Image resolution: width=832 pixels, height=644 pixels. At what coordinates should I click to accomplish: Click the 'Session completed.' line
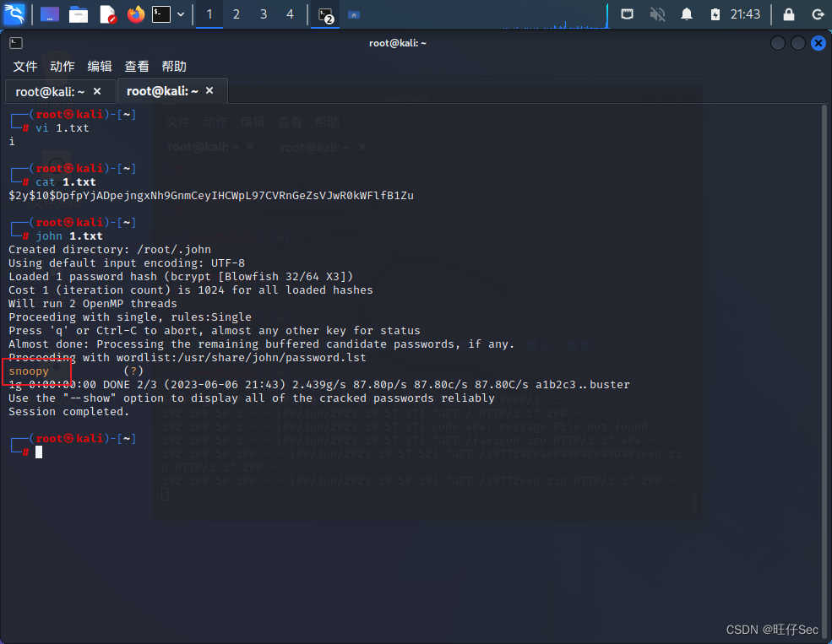pyautogui.click(x=69, y=412)
